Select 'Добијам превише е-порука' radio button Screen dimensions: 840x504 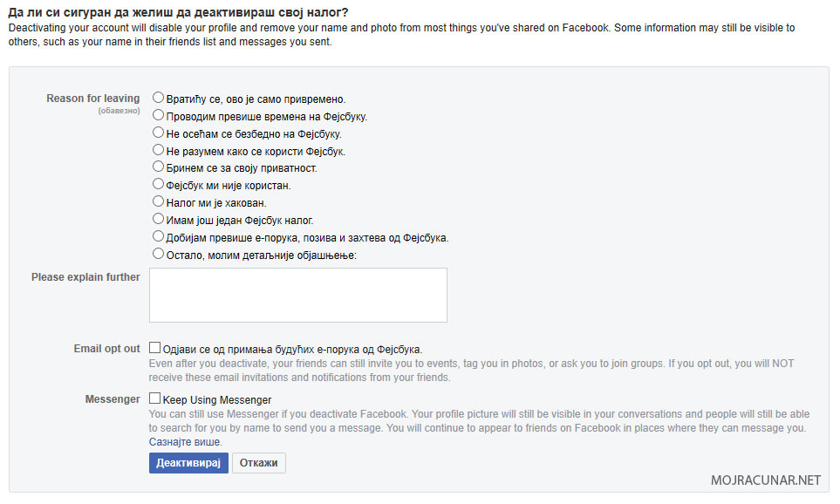tap(158, 236)
